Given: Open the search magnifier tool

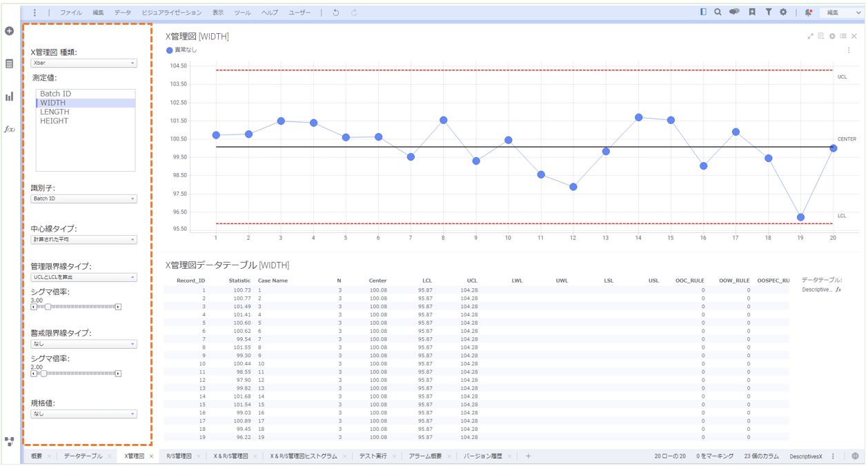Looking at the screenshot, I should tap(718, 12).
